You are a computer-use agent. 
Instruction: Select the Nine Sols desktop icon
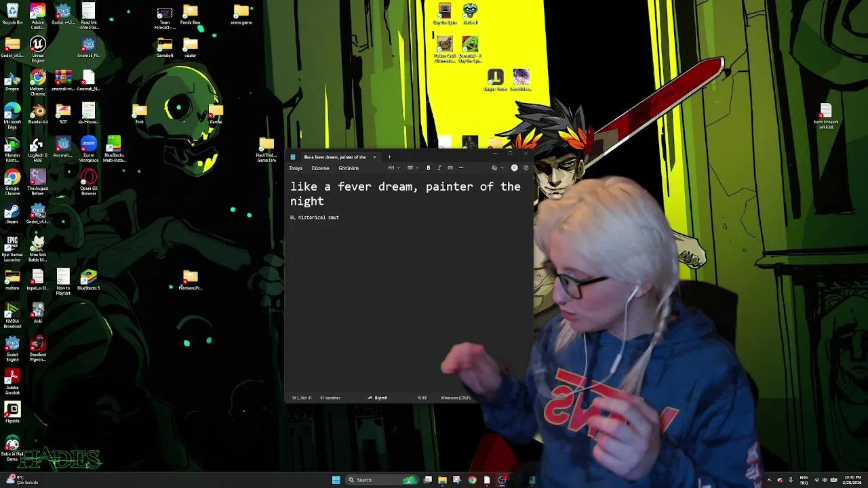37,249
